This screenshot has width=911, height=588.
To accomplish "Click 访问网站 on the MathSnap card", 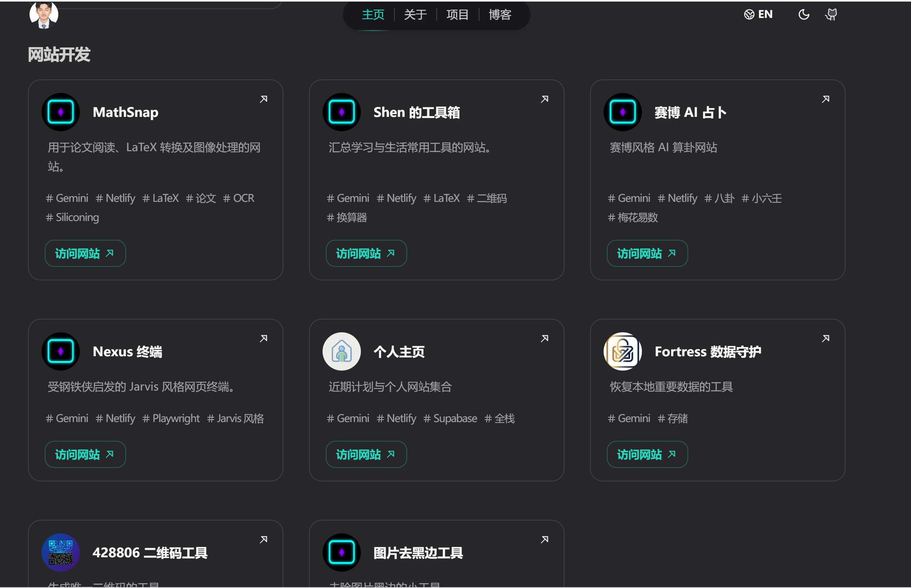I will click(x=85, y=253).
